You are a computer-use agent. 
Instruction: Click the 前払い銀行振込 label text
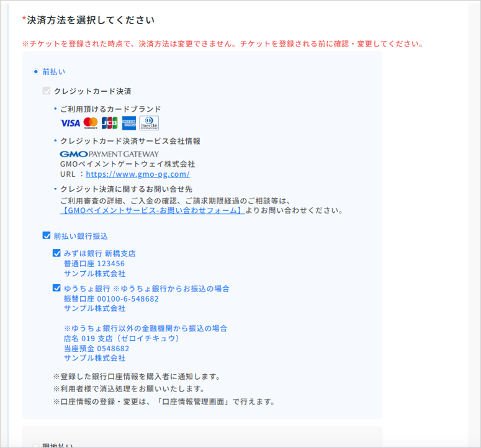pyautogui.click(x=81, y=236)
